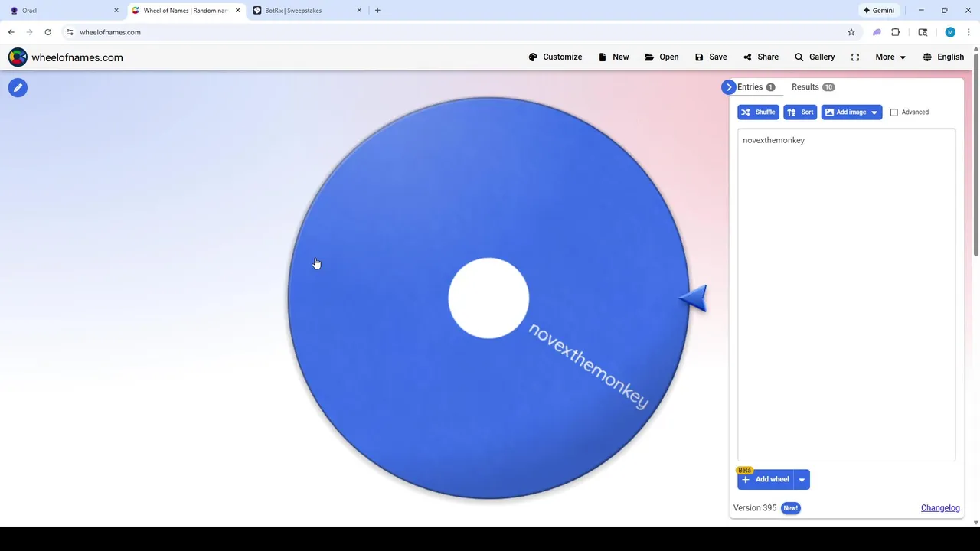Viewport: 980px width, 551px height.
Task: Expand the Add wheel dropdown arrow
Action: (802, 480)
